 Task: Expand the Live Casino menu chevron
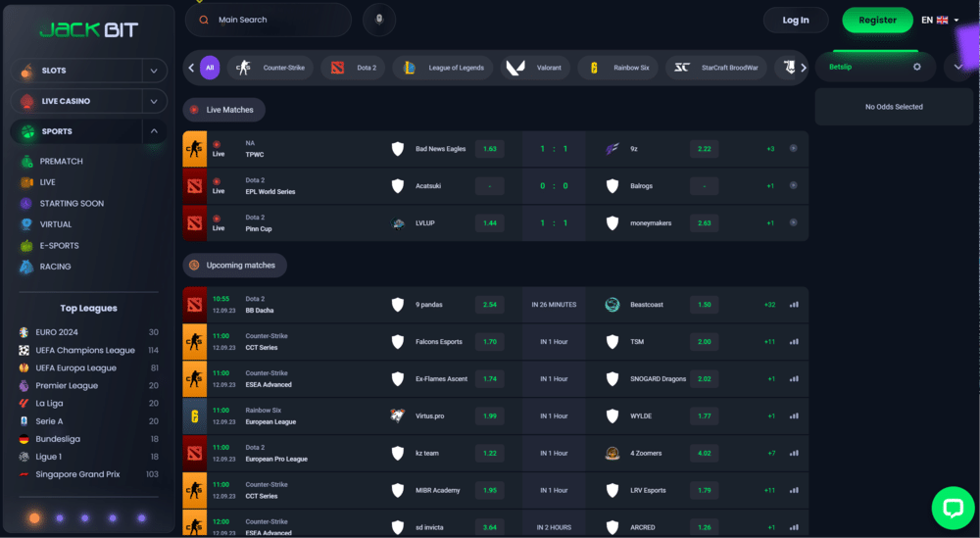click(x=154, y=101)
